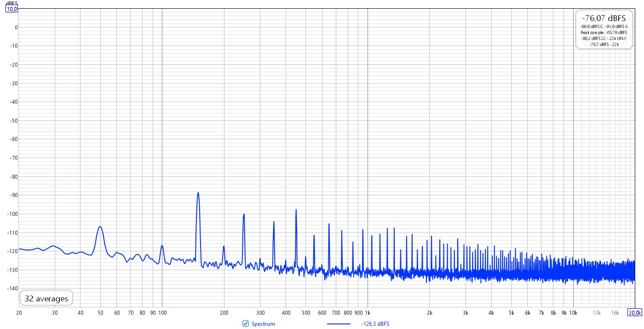
Task: Click the 10,0 upper limit field
Action: [x=11, y=9]
